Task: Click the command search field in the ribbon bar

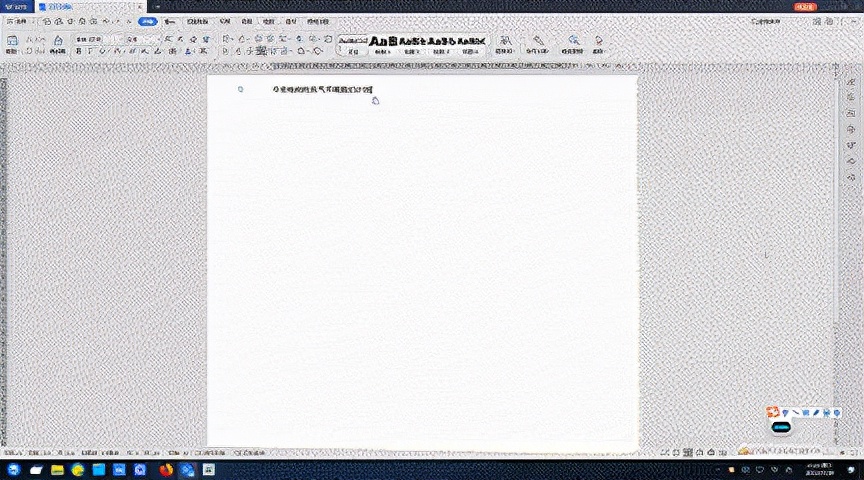Action: pos(766,21)
